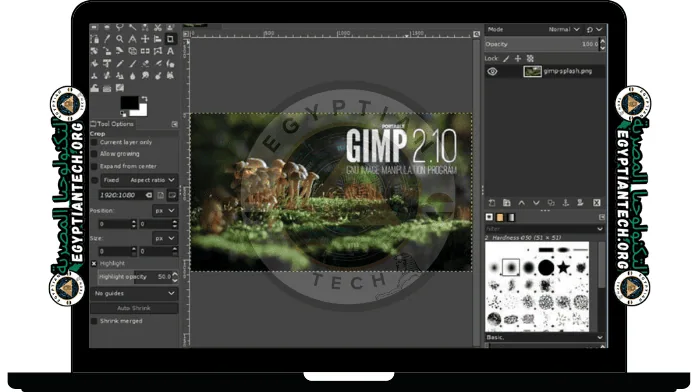Open the No guides dropdown

[134, 293]
